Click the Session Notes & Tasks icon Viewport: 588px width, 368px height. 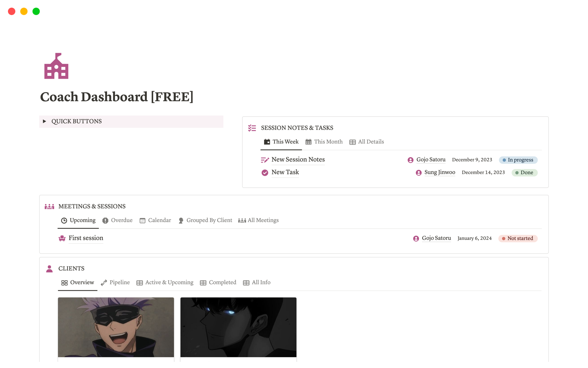(x=252, y=128)
